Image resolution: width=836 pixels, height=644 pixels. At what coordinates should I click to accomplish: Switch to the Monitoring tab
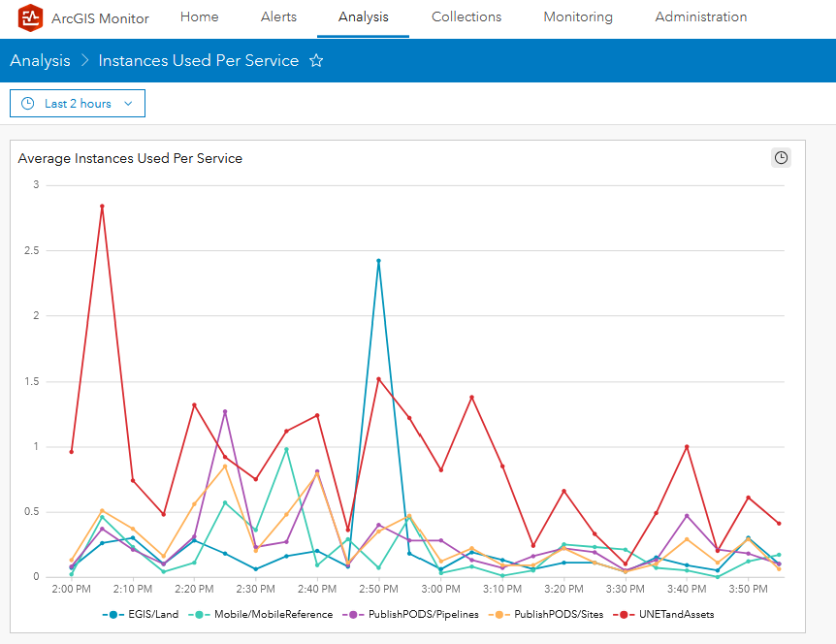[x=577, y=16]
